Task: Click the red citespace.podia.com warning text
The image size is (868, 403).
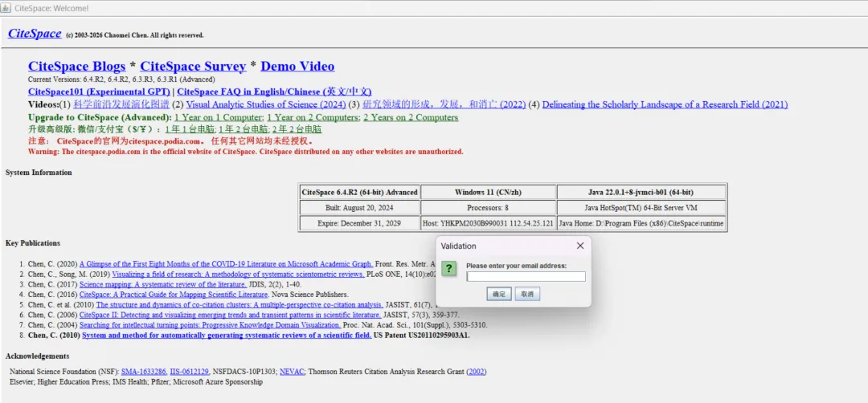Action: (246, 152)
